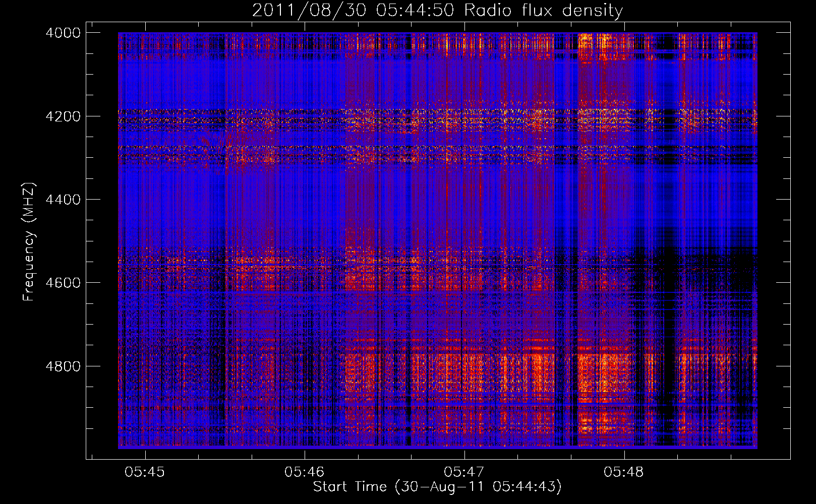Screen dimensions: 816x504
Task: Click the 4600 frequency tick label
Action: point(63,283)
